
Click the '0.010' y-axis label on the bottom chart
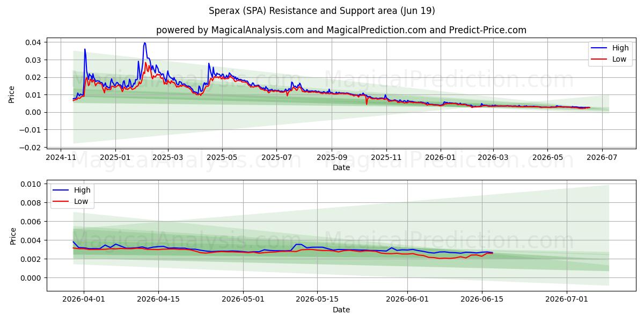[x=31, y=184]
